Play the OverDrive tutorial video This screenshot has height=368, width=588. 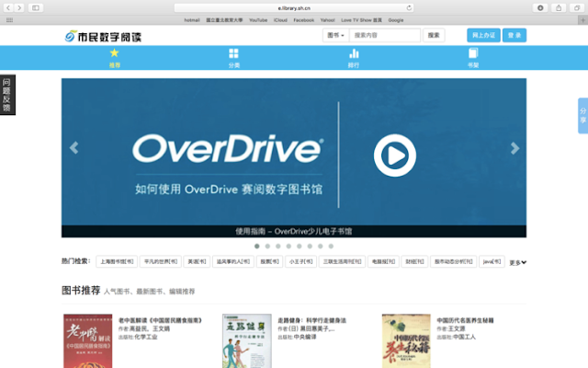(395, 155)
